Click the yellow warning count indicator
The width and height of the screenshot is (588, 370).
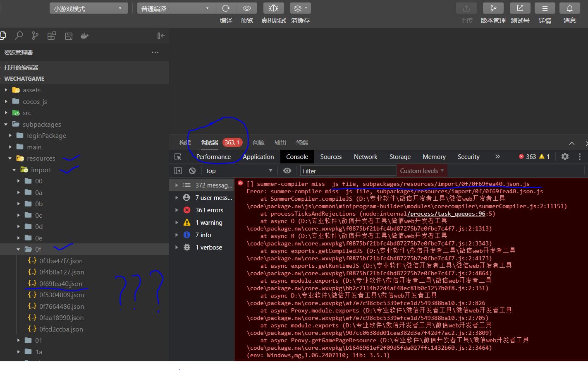click(x=544, y=156)
